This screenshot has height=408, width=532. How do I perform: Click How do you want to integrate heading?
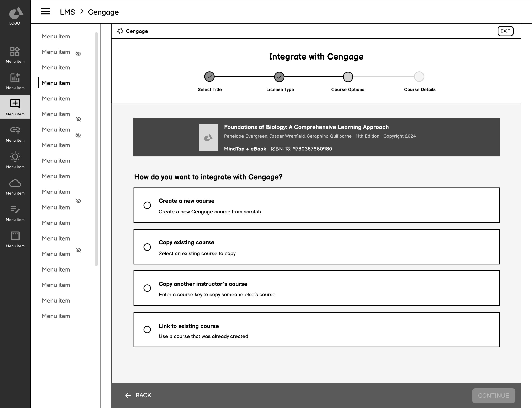(208, 177)
